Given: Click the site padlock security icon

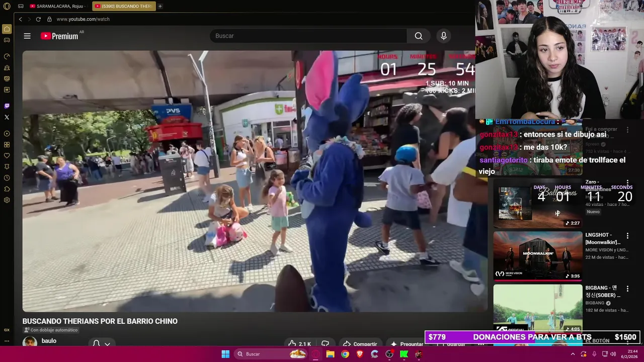Looking at the screenshot, I should tap(49, 19).
